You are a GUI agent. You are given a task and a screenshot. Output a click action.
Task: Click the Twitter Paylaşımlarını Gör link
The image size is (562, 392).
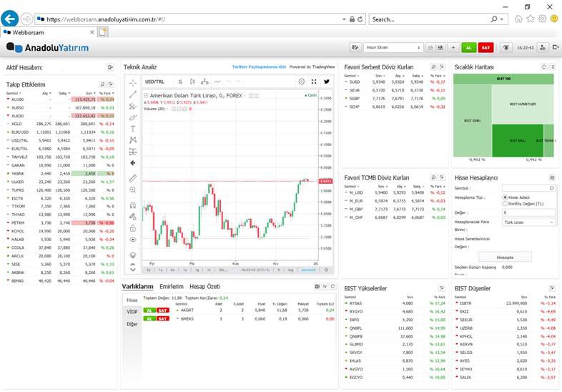click(x=259, y=67)
